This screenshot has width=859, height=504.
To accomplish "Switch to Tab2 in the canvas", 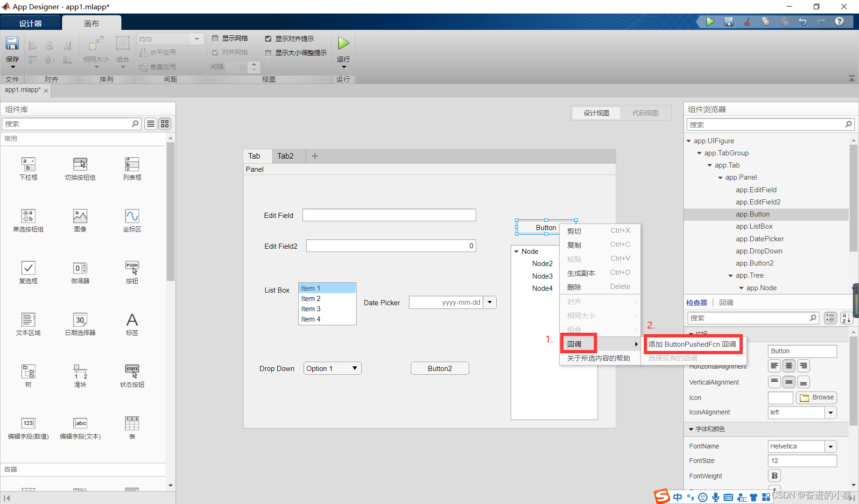I will click(x=285, y=156).
